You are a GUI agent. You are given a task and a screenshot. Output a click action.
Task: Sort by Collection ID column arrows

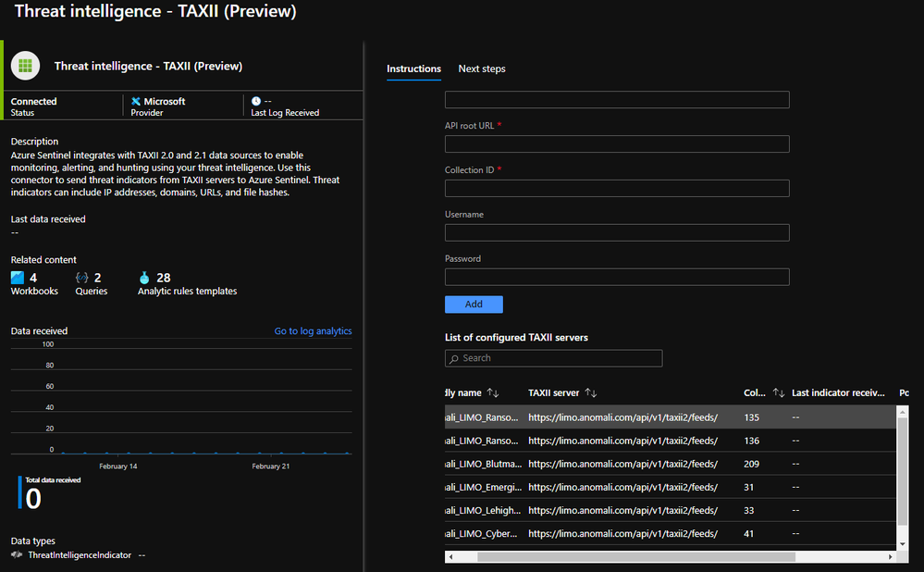click(x=779, y=392)
